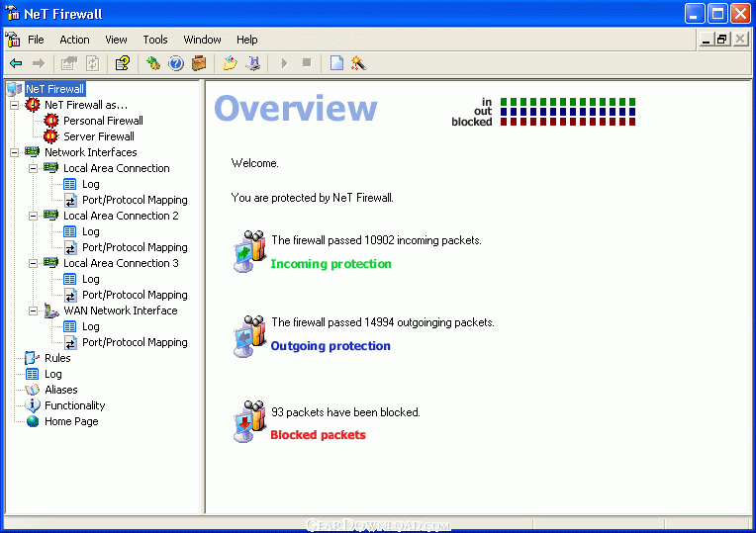756x533 pixels.
Task: Click the Outgoing protection link
Action: (x=331, y=346)
